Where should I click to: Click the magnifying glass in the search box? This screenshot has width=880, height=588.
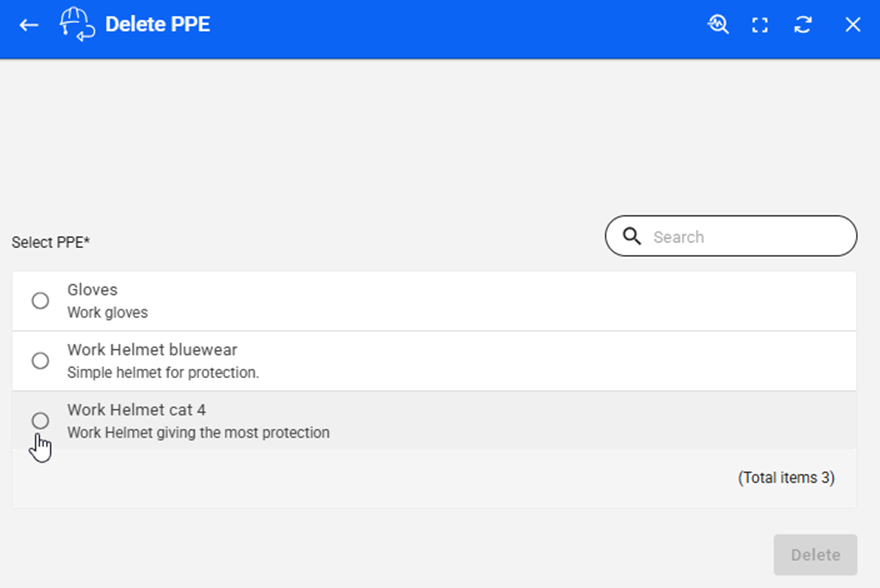[x=632, y=237]
